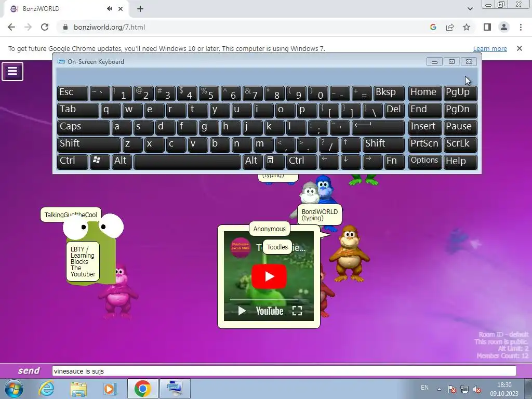Toggle the left Ctrl key
The width and height of the screenshot is (532, 399).
pos(73,161)
